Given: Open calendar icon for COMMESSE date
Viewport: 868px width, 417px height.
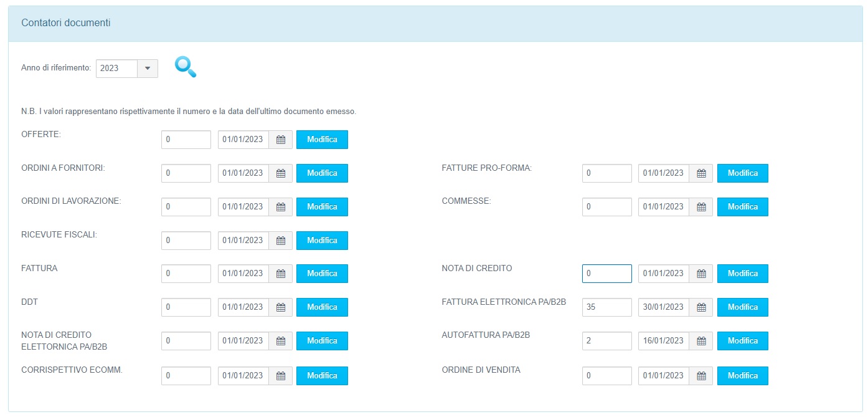Looking at the screenshot, I should click(x=701, y=207).
